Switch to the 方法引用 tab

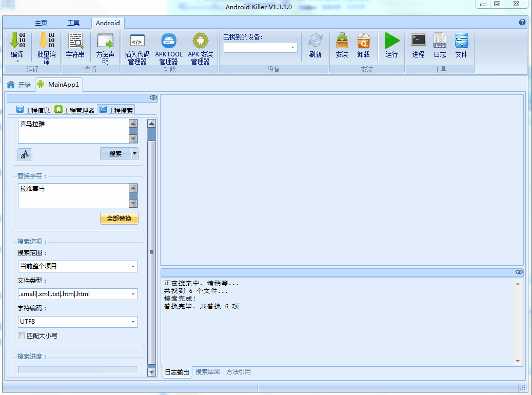239,372
